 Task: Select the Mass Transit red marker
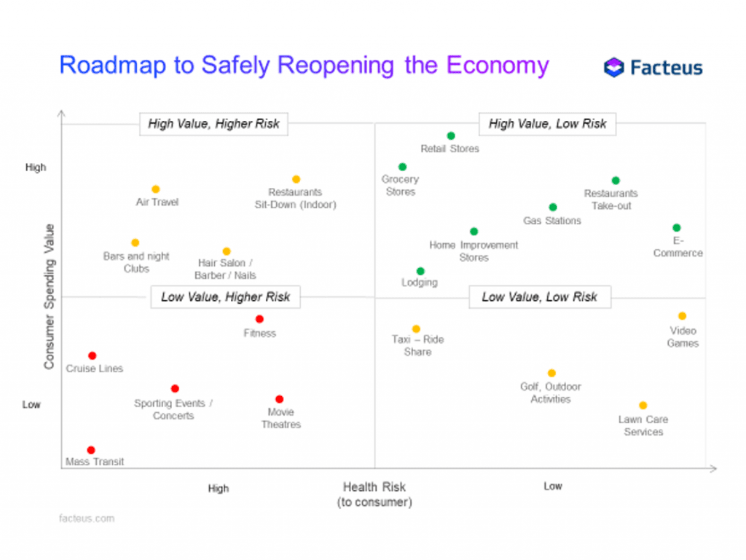(91, 450)
